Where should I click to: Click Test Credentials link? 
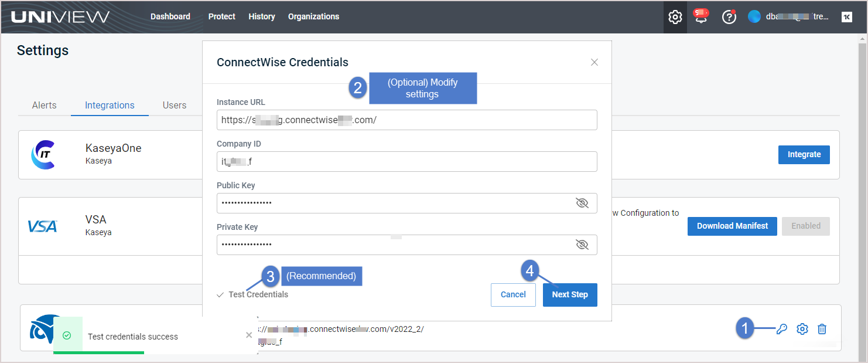click(252, 294)
